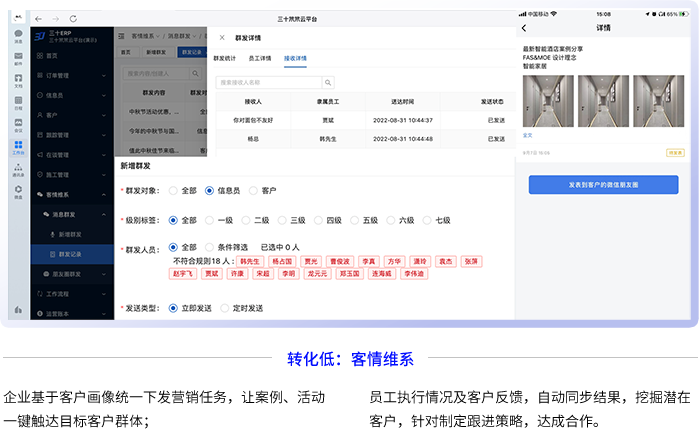
Task: Click the browser back arrow
Action: [x=37, y=19]
